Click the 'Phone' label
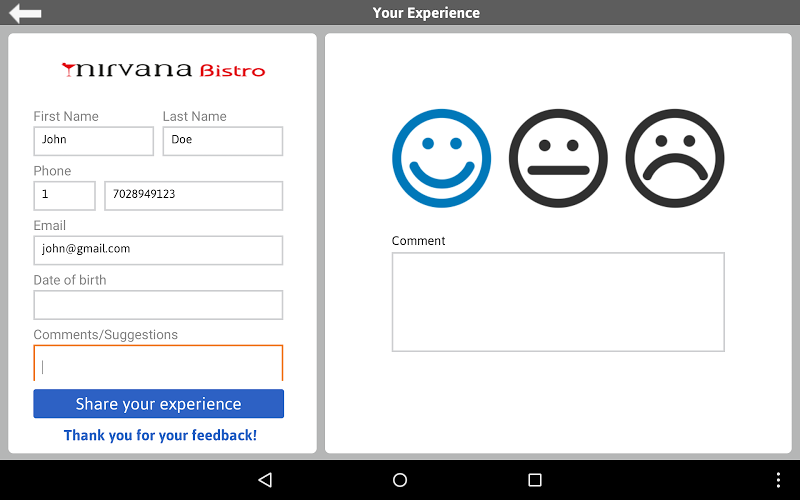The width and height of the screenshot is (800, 500). (x=52, y=171)
